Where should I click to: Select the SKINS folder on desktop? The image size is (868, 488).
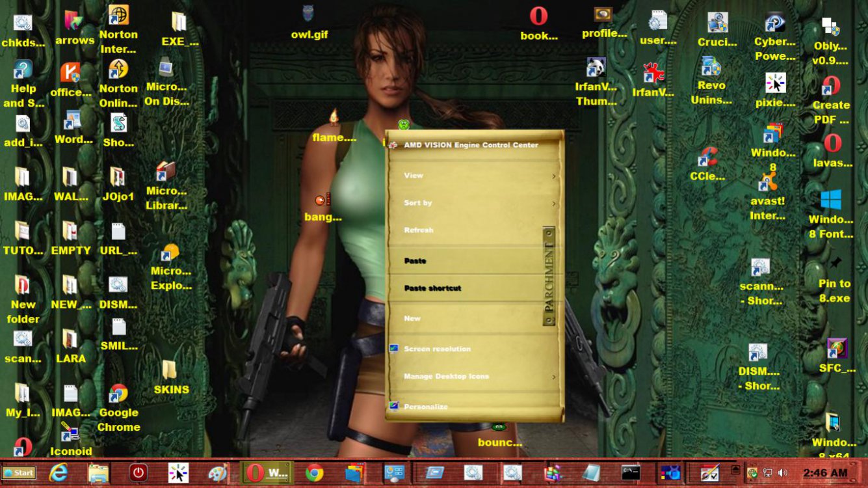point(171,377)
